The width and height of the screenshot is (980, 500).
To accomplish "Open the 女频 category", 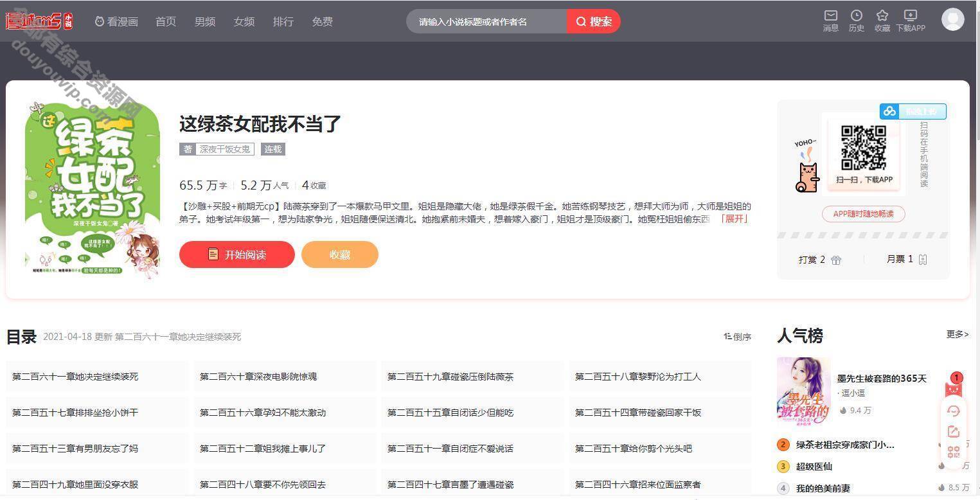I will [x=244, y=21].
